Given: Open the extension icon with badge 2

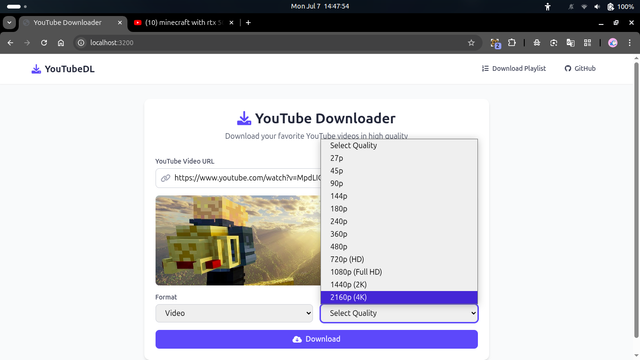Looking at the screenshot, I should click(x=495, y=43).
